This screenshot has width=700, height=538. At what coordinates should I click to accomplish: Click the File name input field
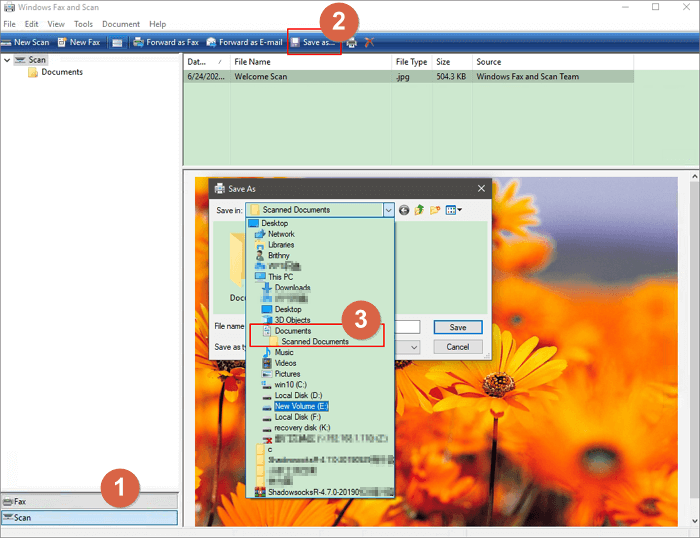tap(407, 327)
